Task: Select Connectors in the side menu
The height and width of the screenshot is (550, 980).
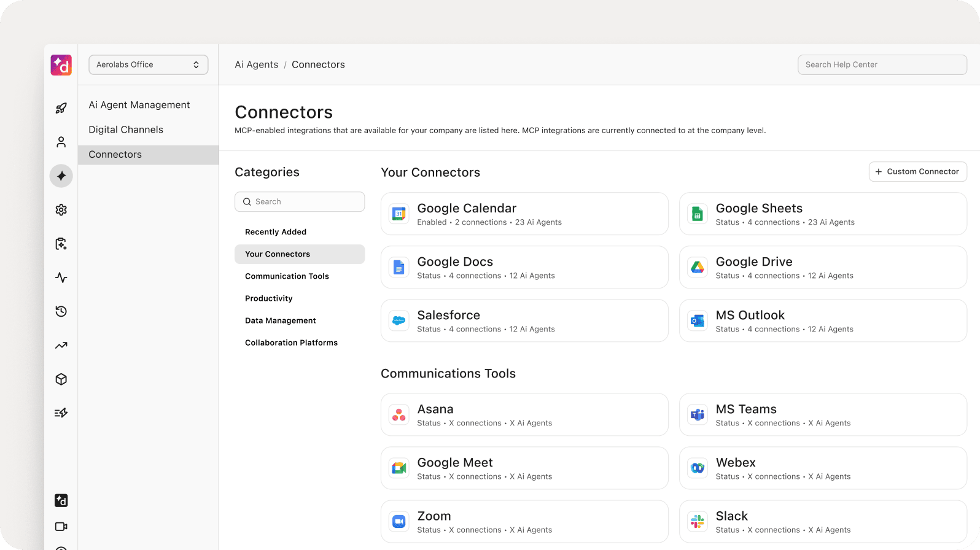Action: pos(149,155)
